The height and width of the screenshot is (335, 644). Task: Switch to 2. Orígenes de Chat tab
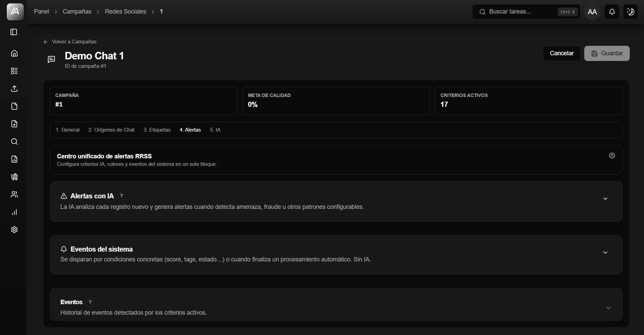pos(111,130)
